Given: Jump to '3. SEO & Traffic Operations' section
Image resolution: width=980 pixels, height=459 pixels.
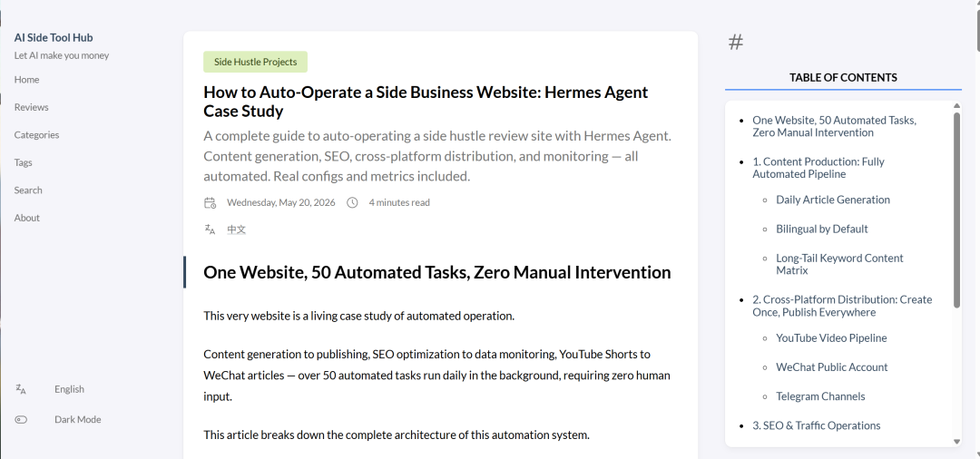Looking at the screenshot, I should [817, 425].
